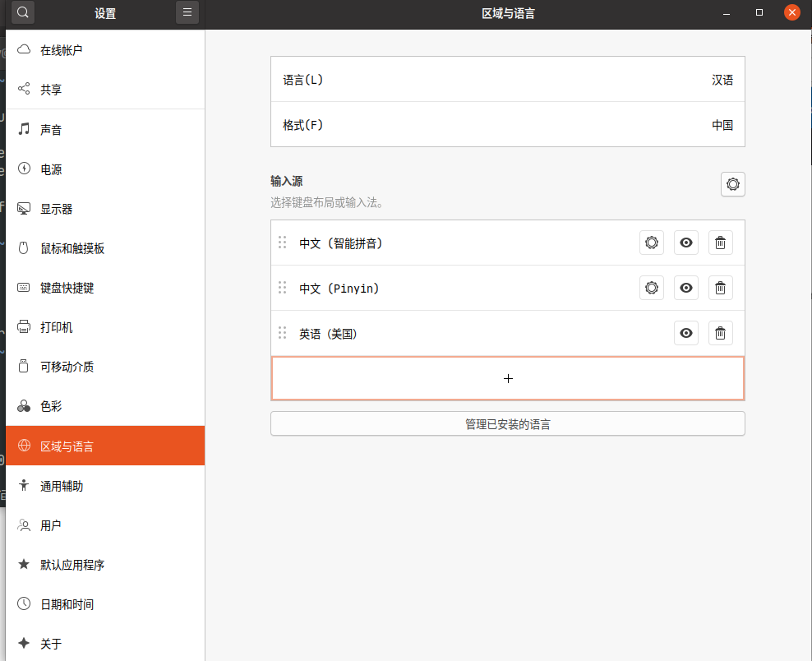Delete the 中文（智能拼音）input source with trash icon
This screenshot has width=812, height=661.
pyautogui.click(x=720, y=243)
